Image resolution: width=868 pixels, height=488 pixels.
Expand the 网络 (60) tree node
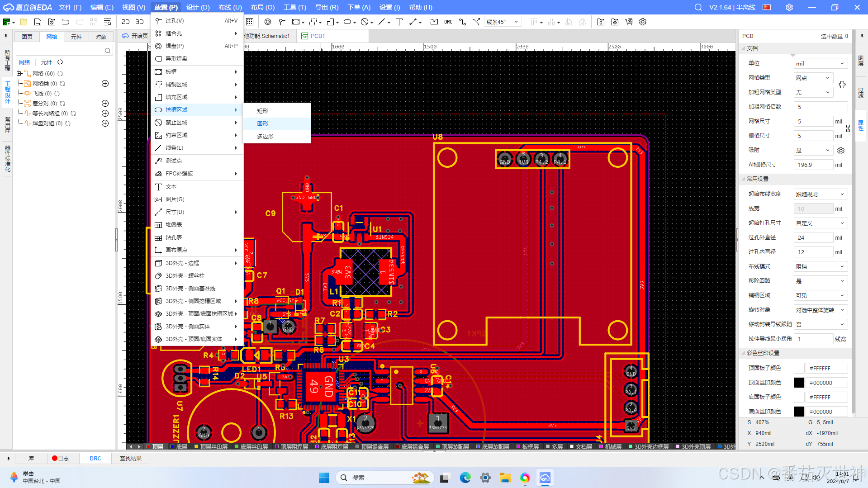point(19,73)
